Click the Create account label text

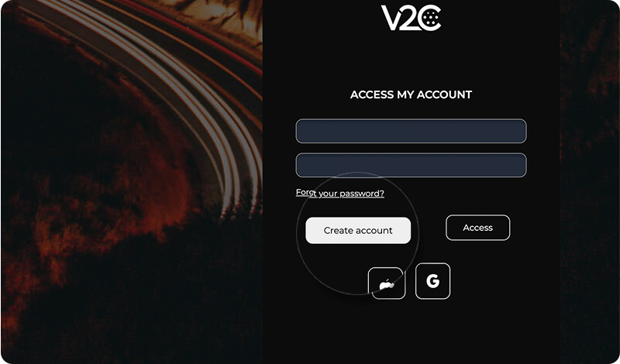(358, 231)
